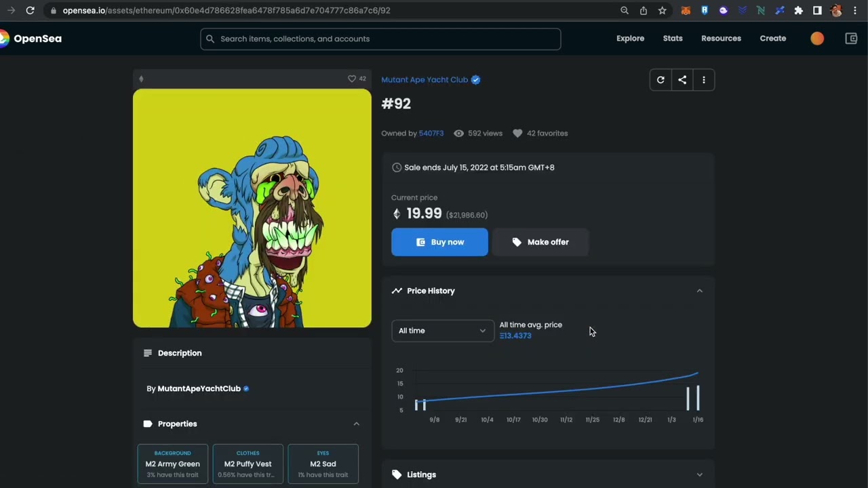868x488 pixels.
Task: Open browser zoom magnifier icon in address bar
Action: pyautogui.click(x=625, y=11)
